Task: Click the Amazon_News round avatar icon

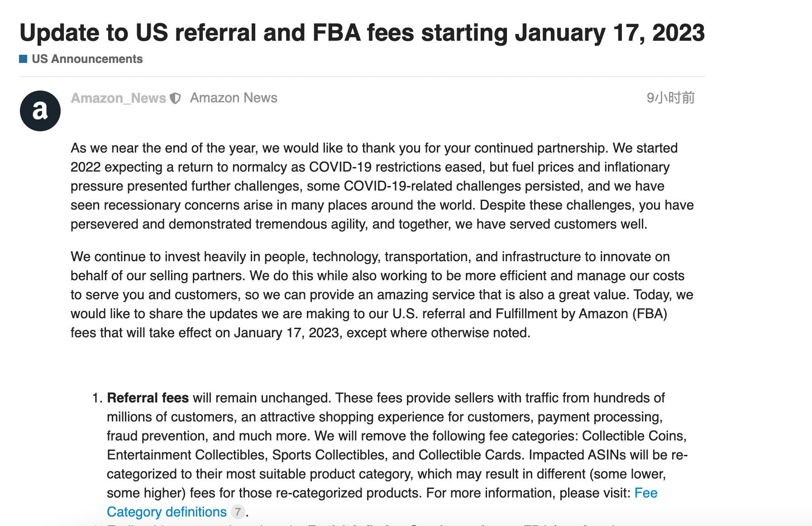Action: pos(40,111)
